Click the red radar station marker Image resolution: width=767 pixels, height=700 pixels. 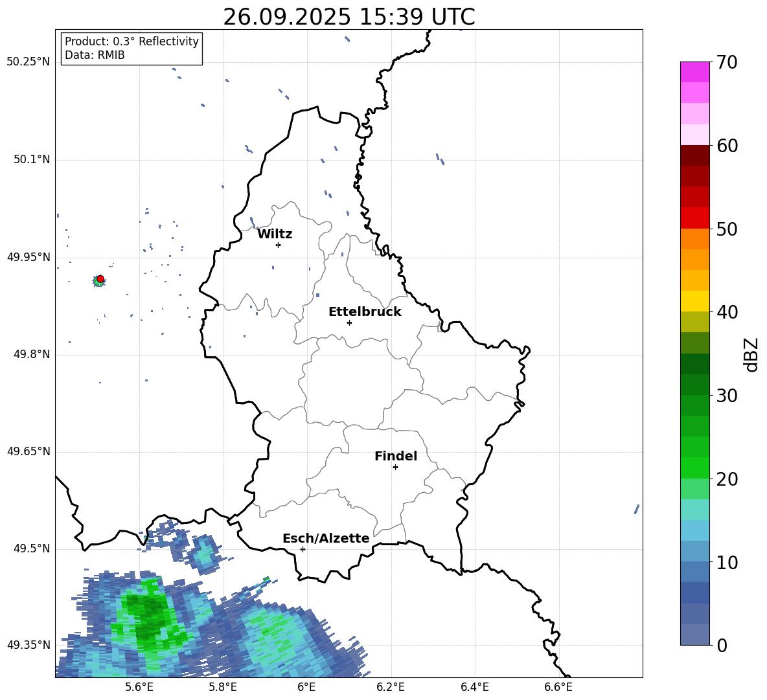point(100,279)
